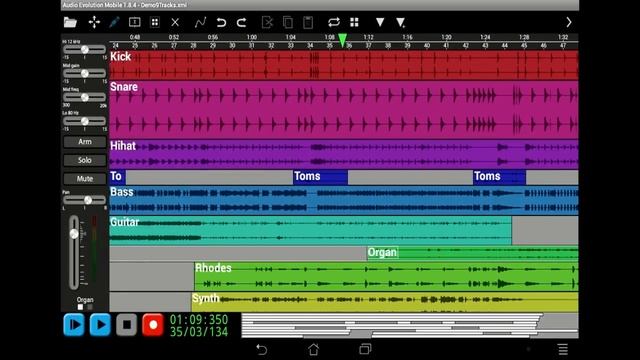
Task: Click the X delete icon in toolbar
Action: coord(175,22)
